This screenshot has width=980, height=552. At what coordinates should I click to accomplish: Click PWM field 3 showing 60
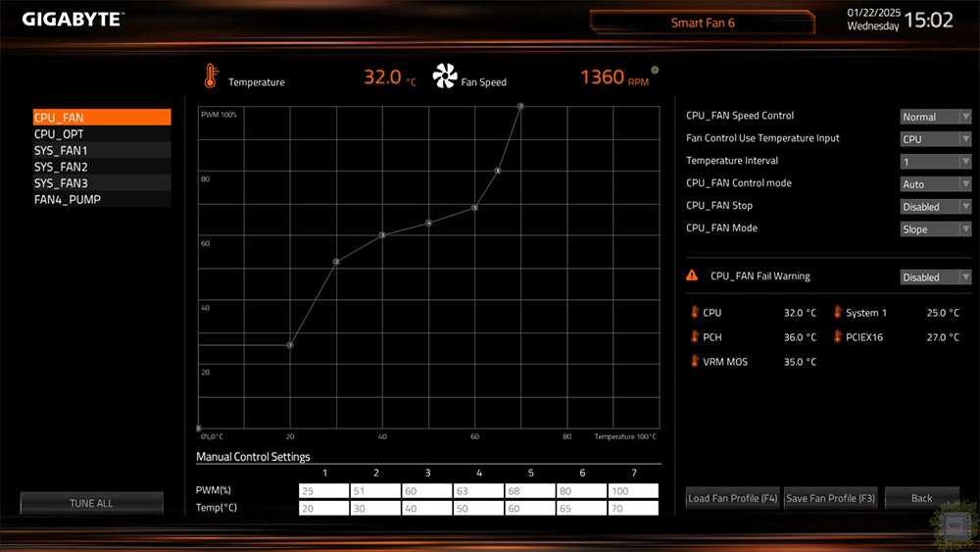pos(427,491)
